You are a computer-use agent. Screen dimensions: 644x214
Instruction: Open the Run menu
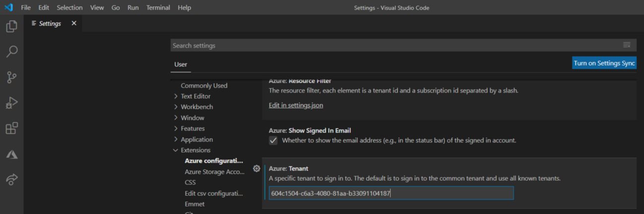(x=133, y=7)
